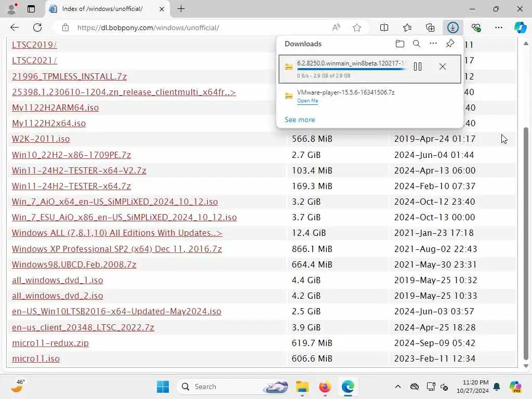
Task: Open Edge Settings and more menu
Action: (x=498, y=28)
